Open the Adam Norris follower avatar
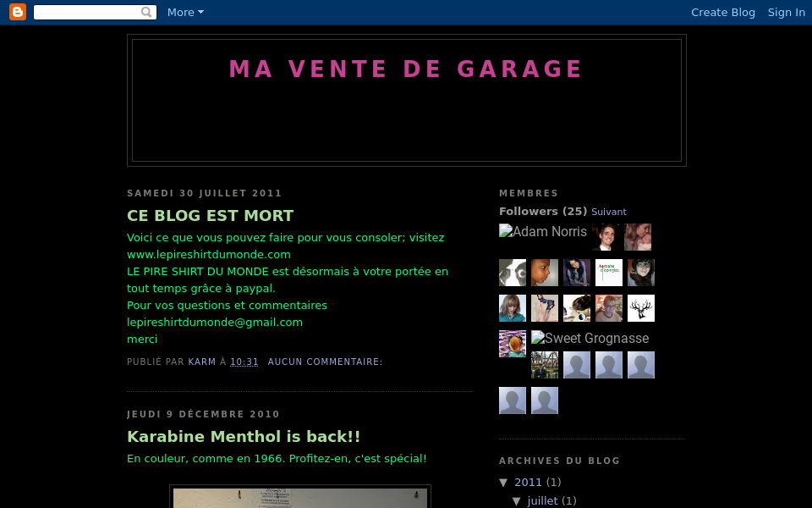812x508 pixels. (543, 231)
